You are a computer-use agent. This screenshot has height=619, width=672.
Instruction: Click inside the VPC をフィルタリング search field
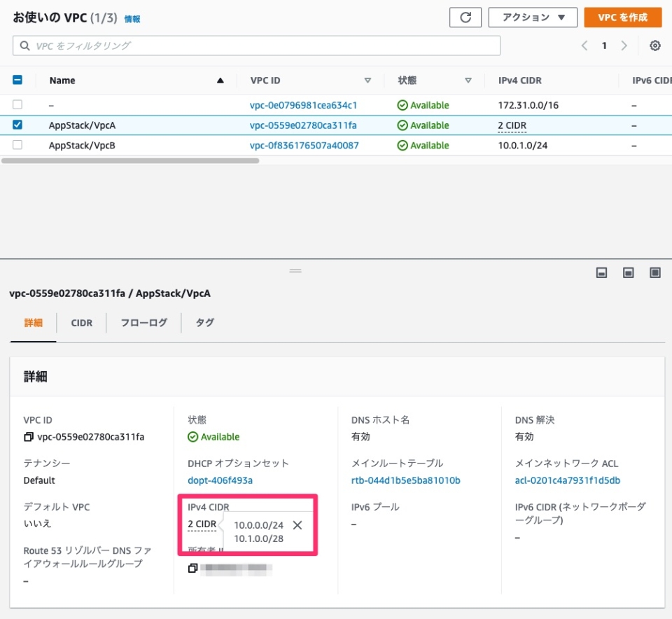pyautogui.click(x=210, y=45)
